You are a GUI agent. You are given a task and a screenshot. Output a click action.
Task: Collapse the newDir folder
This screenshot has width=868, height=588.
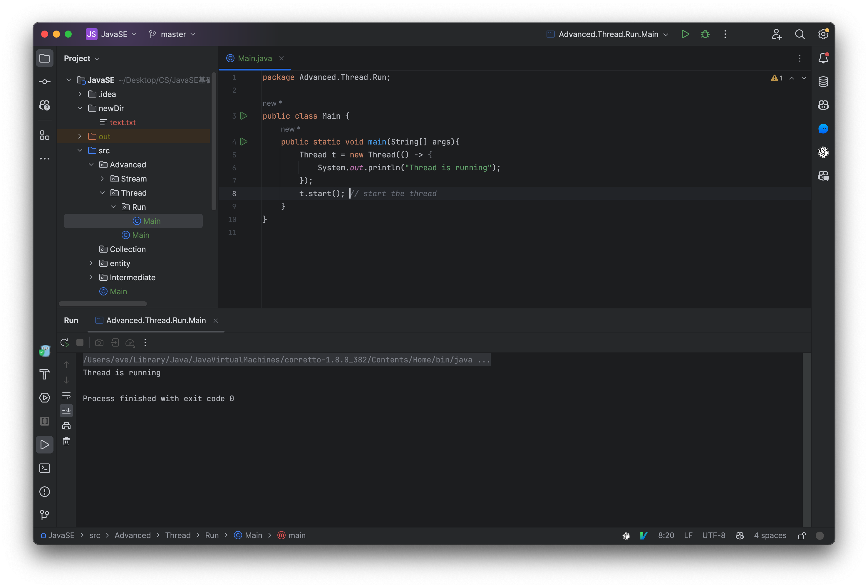(x=80, y=108)
